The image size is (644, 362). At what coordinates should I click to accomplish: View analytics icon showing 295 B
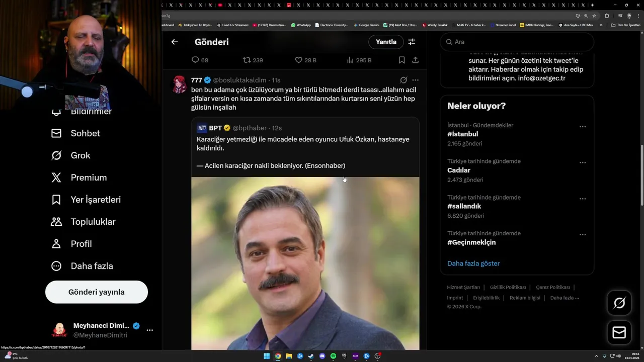point(350,60)
